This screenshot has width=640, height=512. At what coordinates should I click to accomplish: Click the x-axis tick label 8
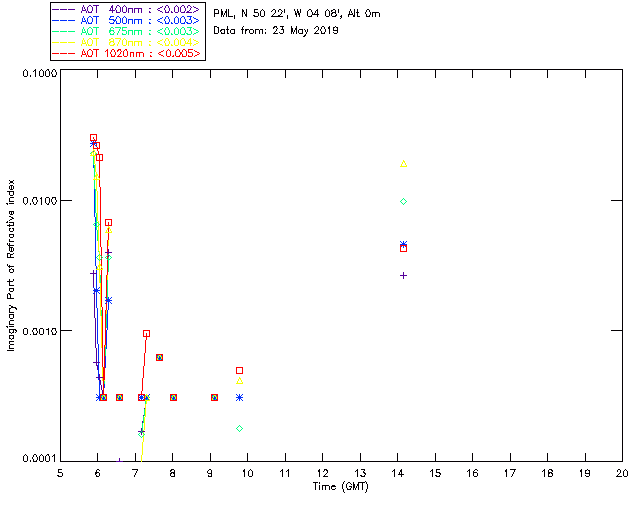coord(173,473)
